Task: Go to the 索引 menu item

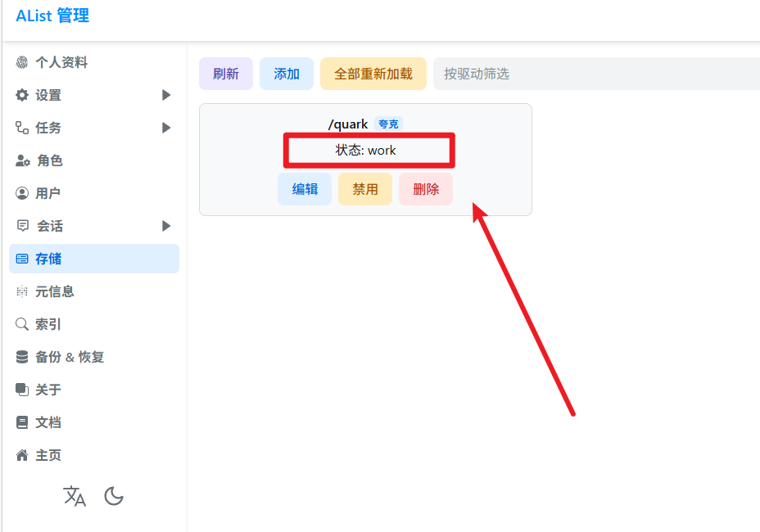Action: click(94, 324)
